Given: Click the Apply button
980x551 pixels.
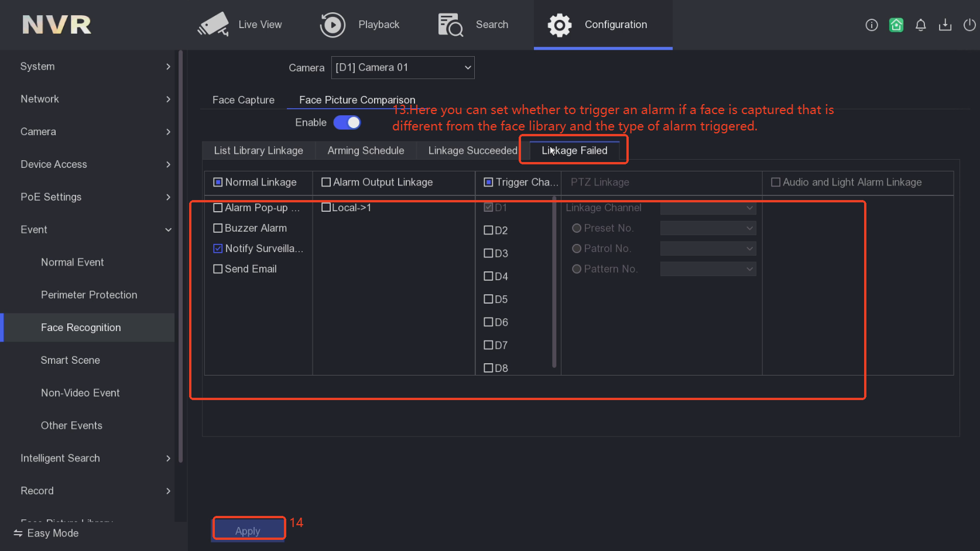Looking at the screenshot, I should [x=248, y=531].
